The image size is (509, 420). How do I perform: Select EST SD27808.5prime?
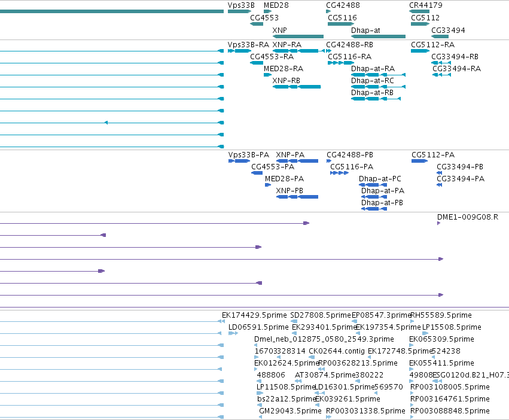[x=321, y=315]
